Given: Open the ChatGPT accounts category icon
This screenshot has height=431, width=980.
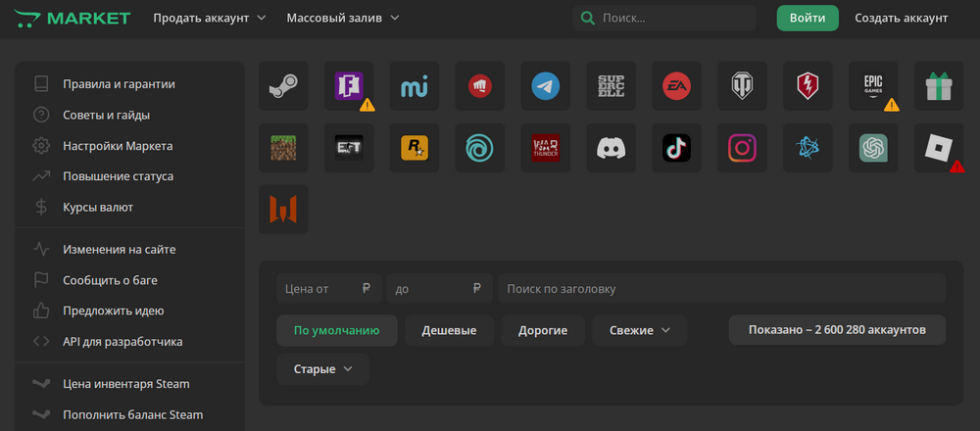Looking at the screenshot, I should pos(873,148).
